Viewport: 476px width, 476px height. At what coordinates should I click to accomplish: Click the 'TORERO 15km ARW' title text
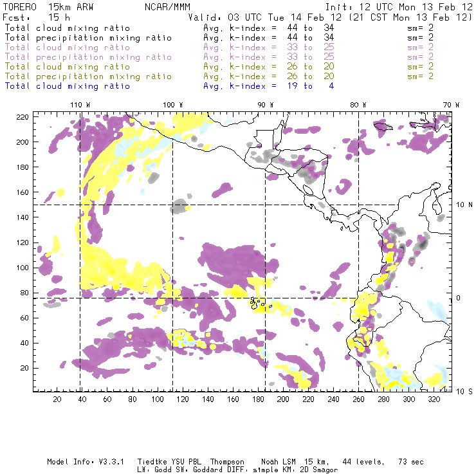(48, 7)
